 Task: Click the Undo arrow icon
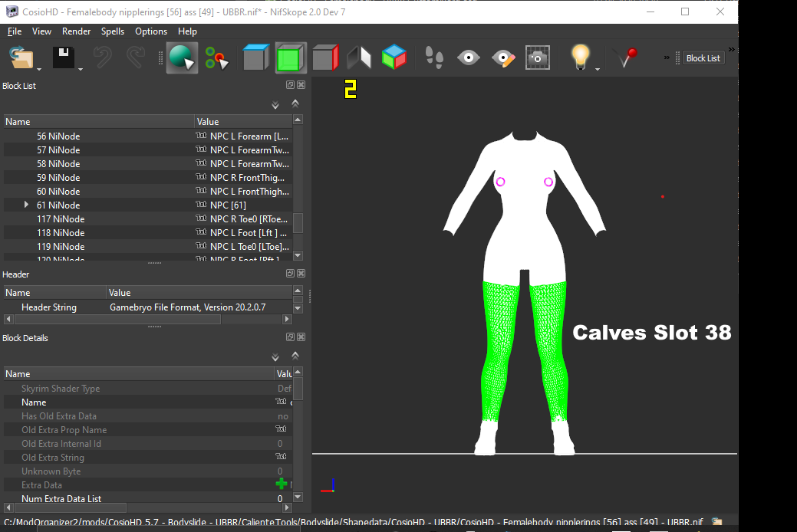click(x=103, y=57)
